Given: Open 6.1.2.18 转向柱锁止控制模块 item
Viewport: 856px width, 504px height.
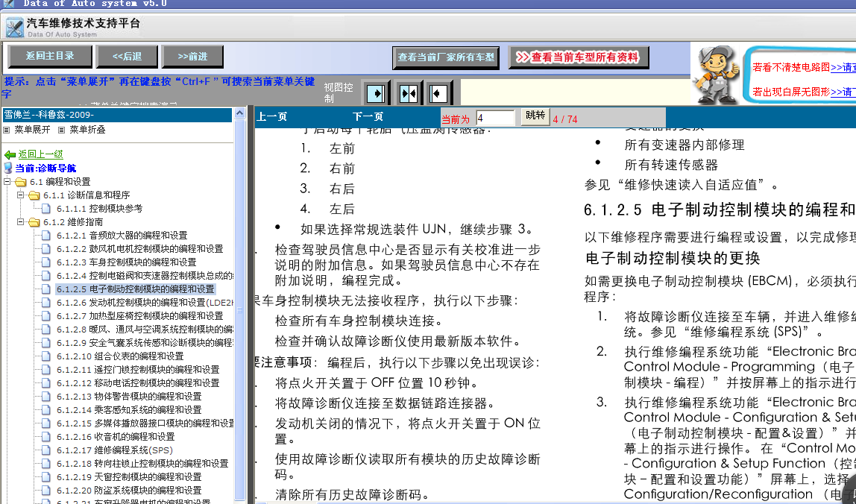Looking at the screenshot, I should tap(142, 463).
